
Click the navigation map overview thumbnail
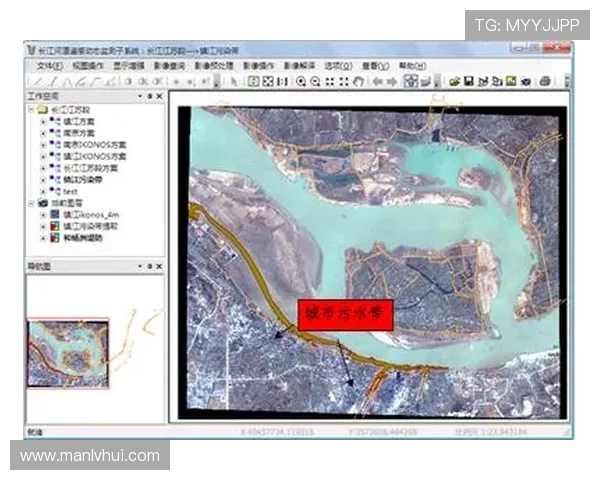tap(68, 353)
